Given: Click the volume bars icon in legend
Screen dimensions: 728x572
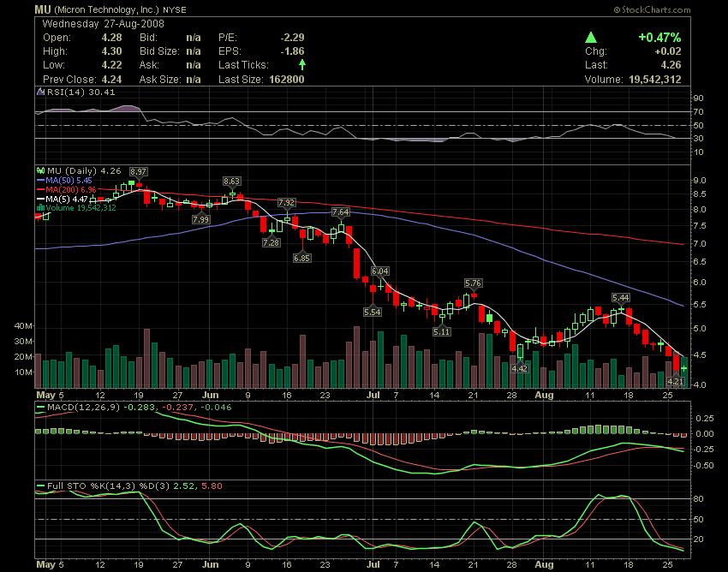Looking at the screenshot, I should 40,207.
